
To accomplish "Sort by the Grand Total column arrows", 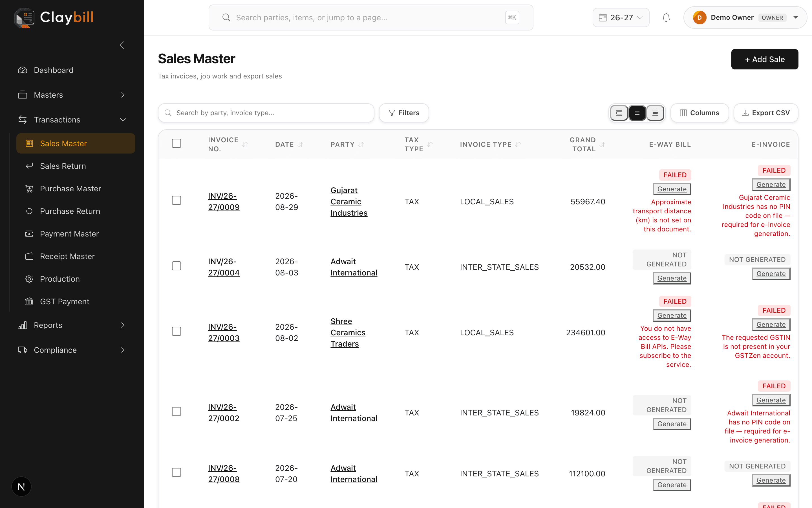I will [602, 144].
